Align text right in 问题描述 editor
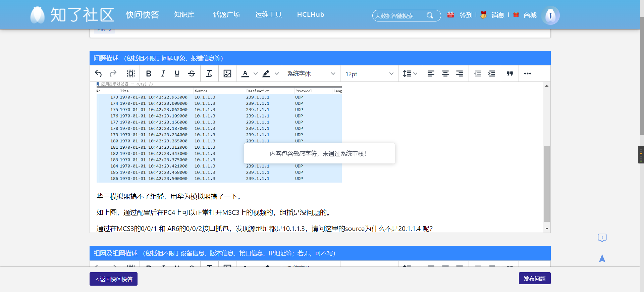 460,74
